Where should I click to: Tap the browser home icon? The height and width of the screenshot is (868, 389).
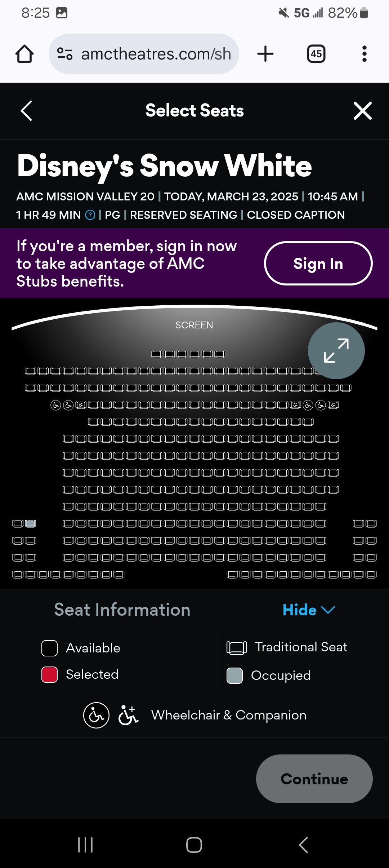pos(24,54)
